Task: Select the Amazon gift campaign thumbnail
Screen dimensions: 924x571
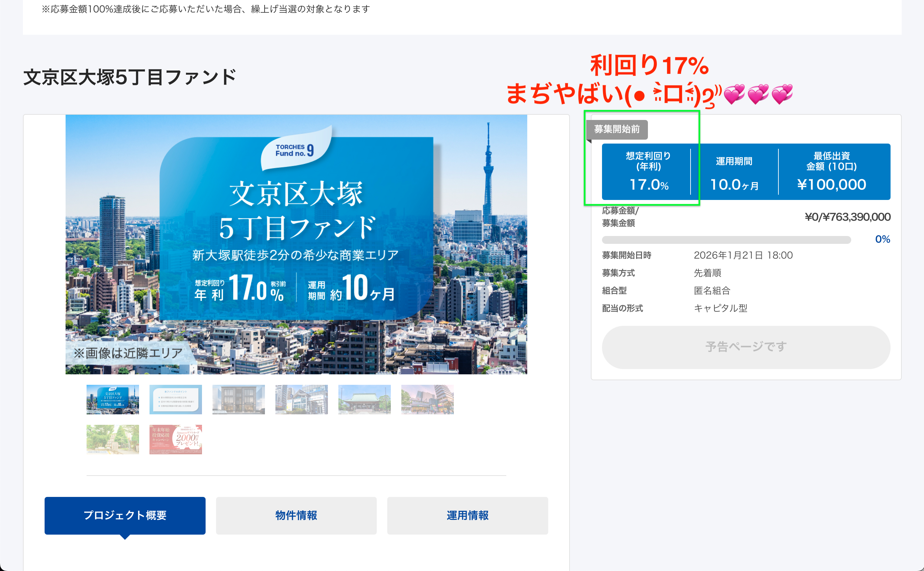Action: tap(176, 439)
